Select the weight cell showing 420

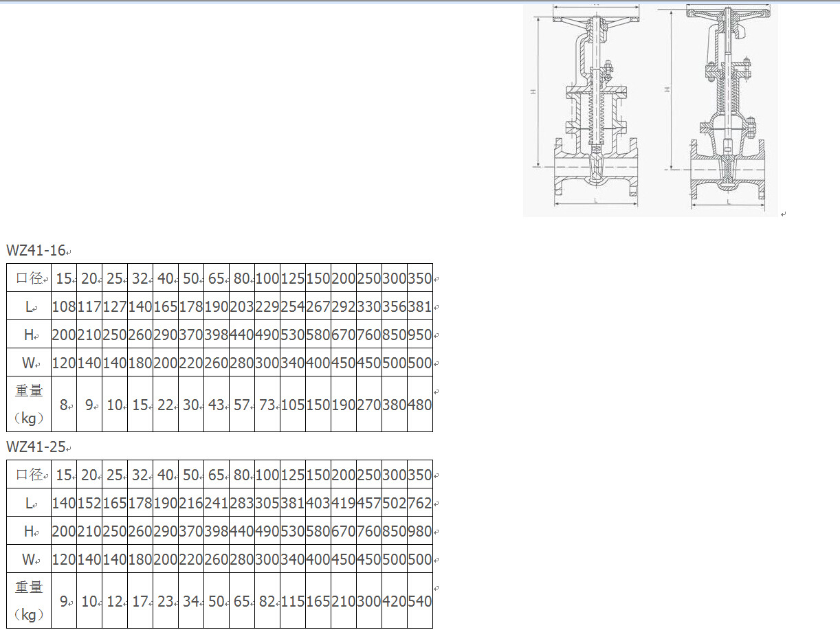(x=395, y=600)
